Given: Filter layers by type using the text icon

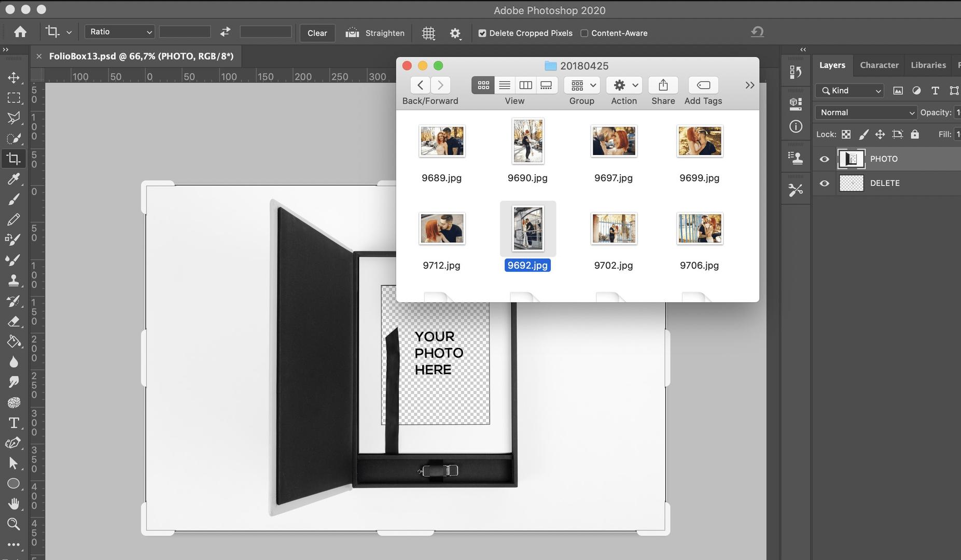Looking at the screenshot, I should [935, 90].
